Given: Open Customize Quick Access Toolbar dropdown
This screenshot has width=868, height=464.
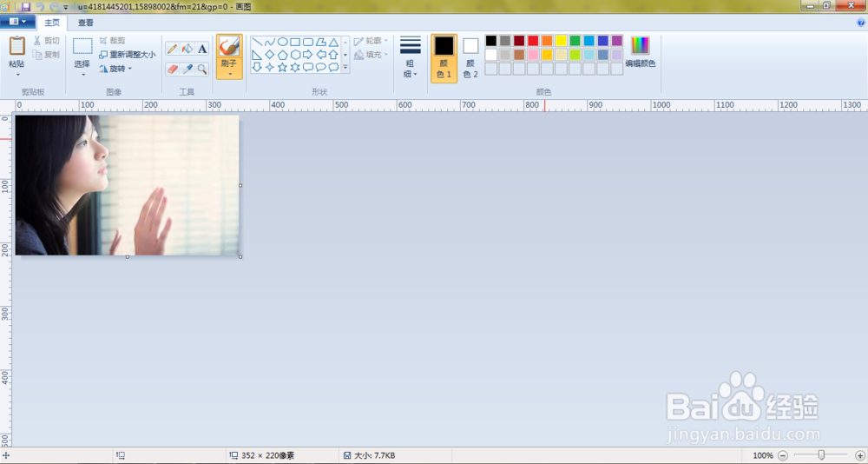Looking at the screenshot, I should point(66,7).
